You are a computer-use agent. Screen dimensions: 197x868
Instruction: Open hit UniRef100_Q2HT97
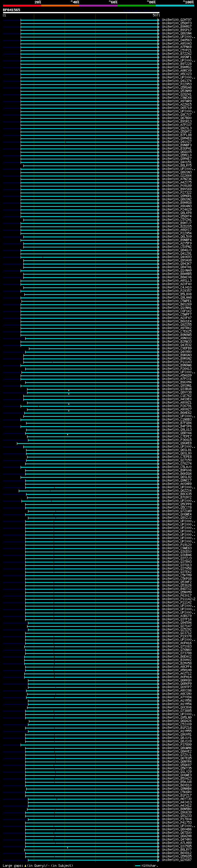177,20
